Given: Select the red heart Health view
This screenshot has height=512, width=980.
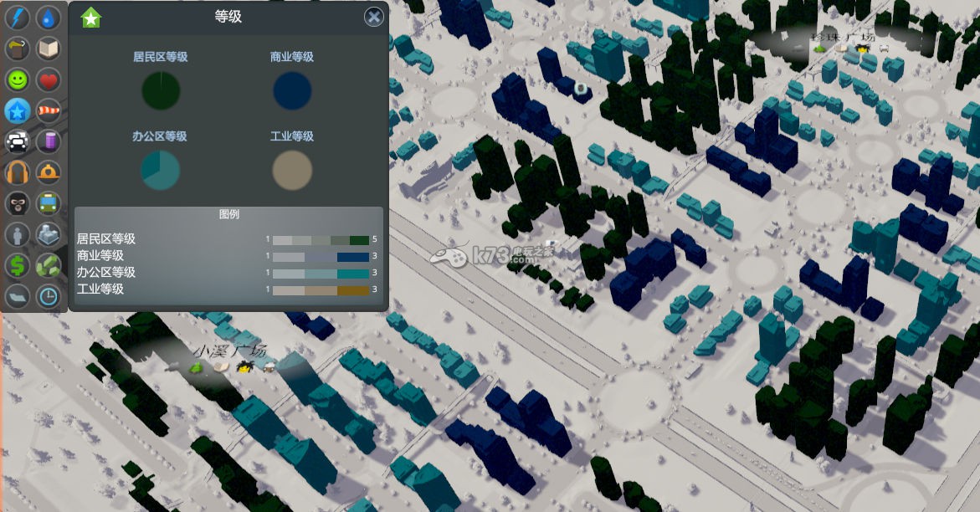Looking at the screenshot, I should click(49, 80).
